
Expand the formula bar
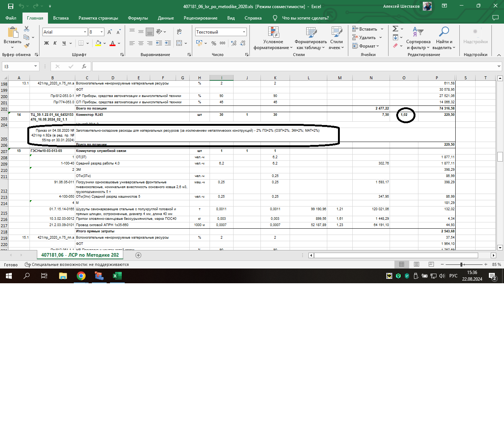point(499,66)
